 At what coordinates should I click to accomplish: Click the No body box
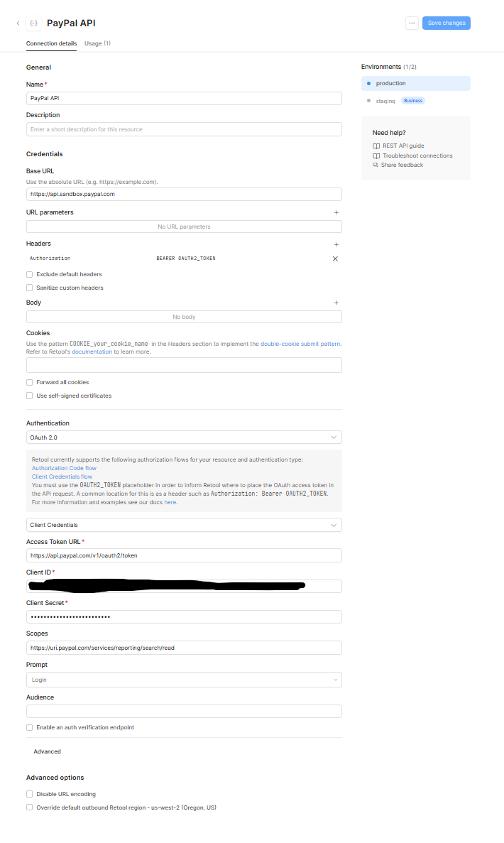(184, 317)
